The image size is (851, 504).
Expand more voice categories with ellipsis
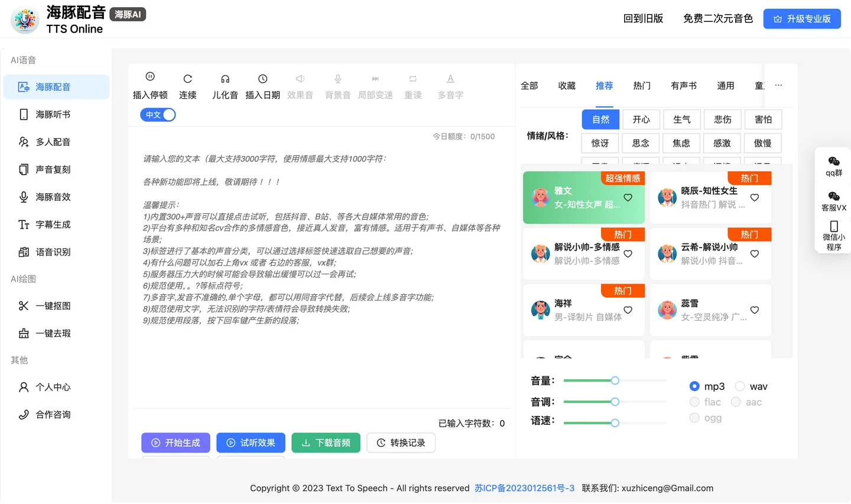click(x=778, y=85)
